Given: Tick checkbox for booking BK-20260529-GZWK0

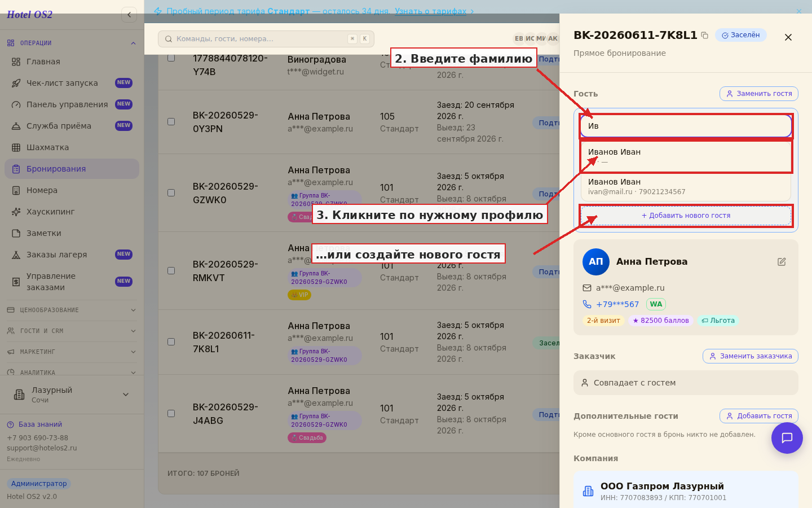Looking at the screenshot, I should (171, 193).
